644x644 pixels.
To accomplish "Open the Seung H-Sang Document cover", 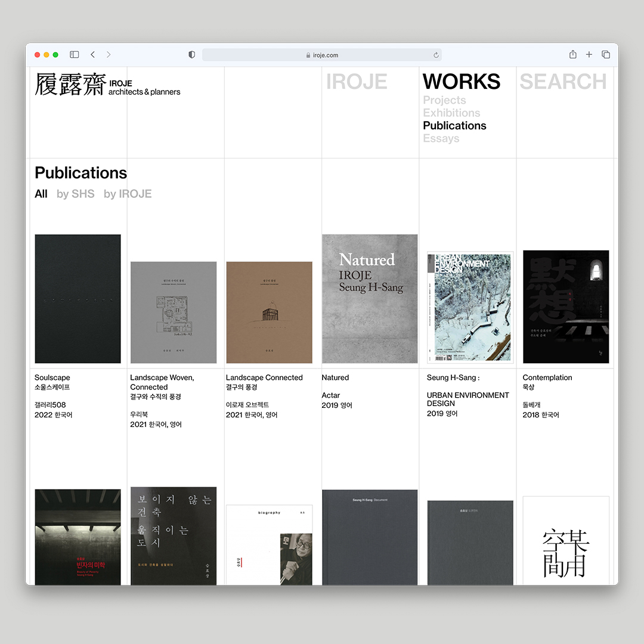I will click(x=370, y=537).
